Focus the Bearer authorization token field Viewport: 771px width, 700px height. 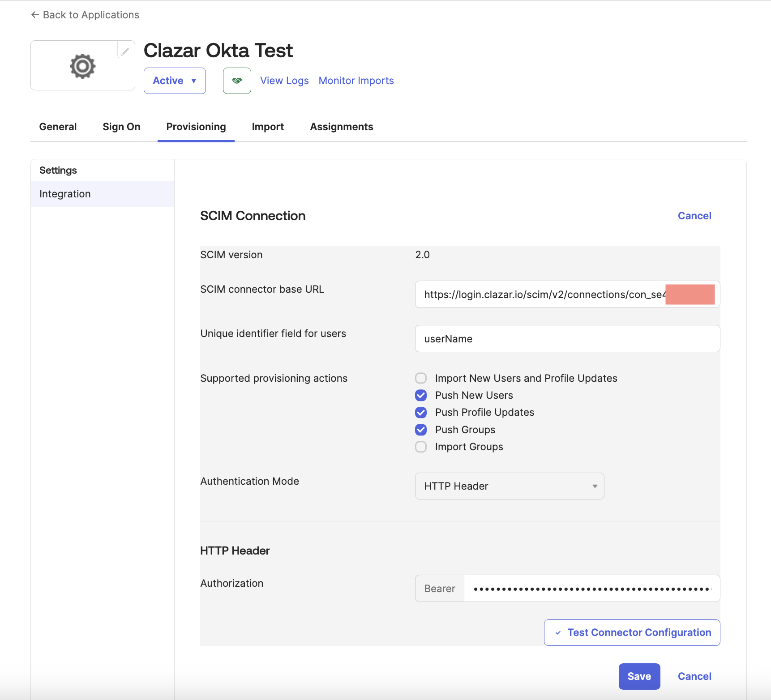point(592,589)
